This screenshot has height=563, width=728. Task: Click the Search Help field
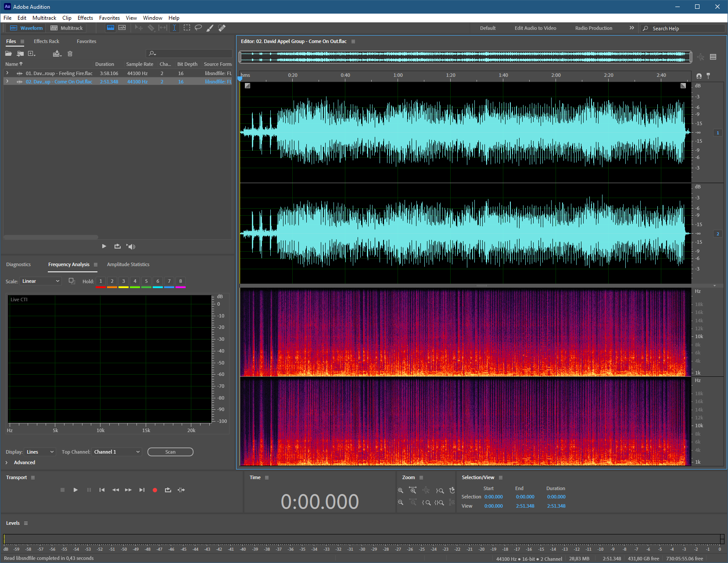(x=682, y=28)
